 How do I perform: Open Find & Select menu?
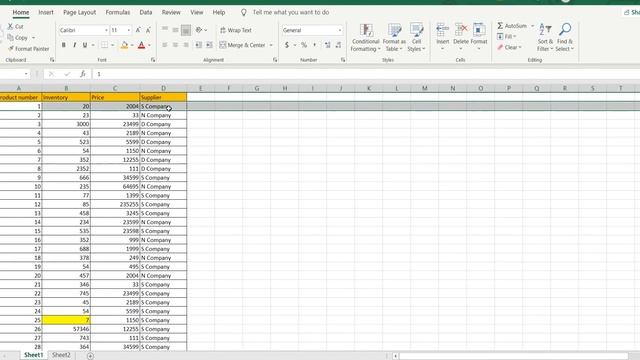(565, 38)
